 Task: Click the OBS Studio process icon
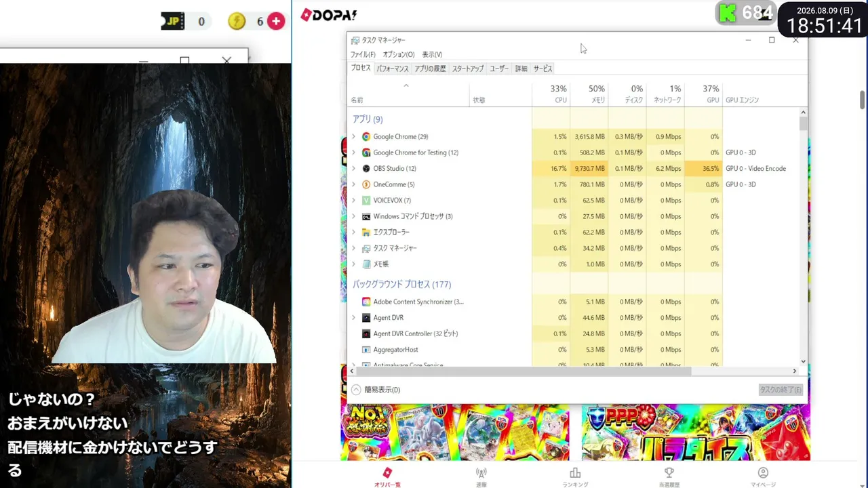(366, 169)
